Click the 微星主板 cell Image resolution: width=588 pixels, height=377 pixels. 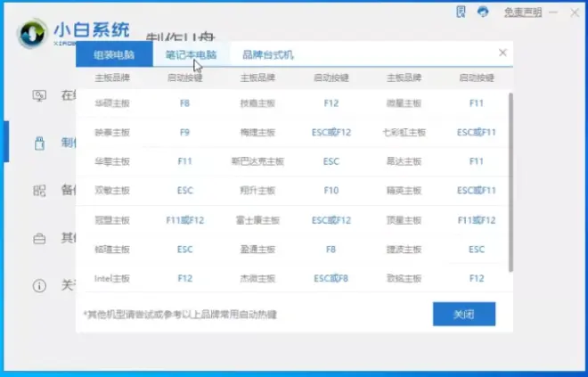pyautogui.click(x=404, y=103)
